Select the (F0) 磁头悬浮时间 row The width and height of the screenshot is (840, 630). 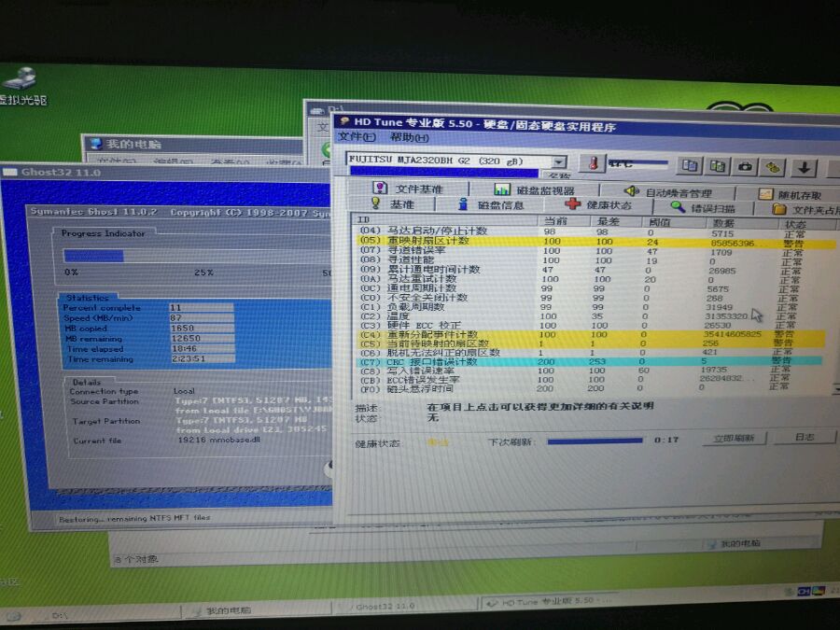point(589,388)
